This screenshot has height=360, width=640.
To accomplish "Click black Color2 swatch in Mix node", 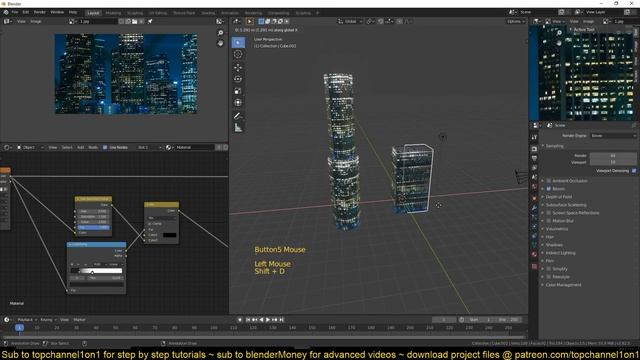I will pos(169,235).
